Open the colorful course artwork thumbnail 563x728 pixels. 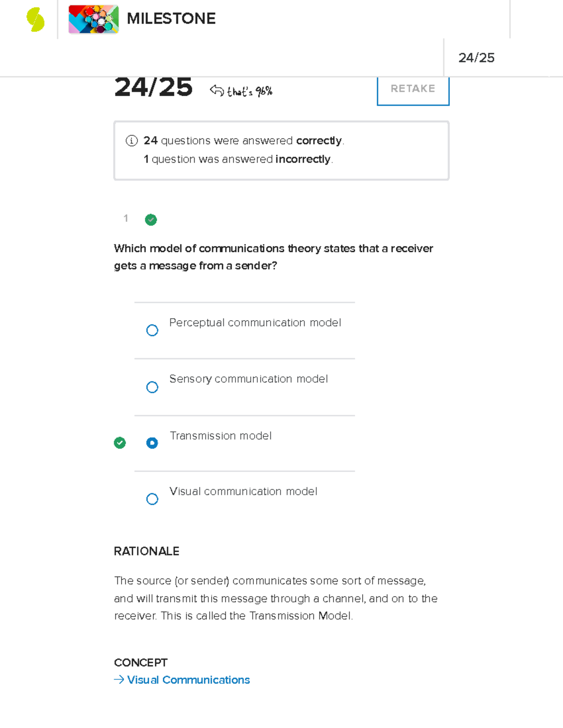[x=92, y=19]
